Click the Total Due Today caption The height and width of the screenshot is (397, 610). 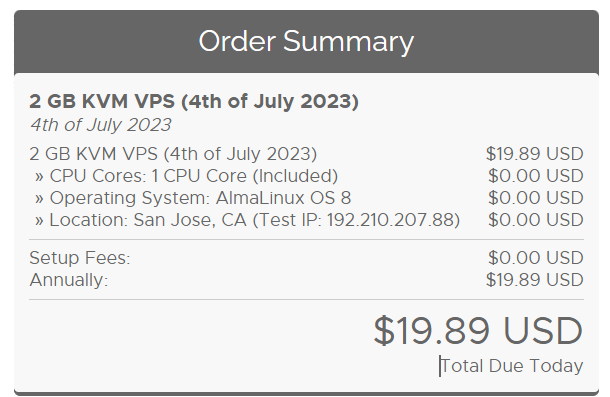point(512,366)
